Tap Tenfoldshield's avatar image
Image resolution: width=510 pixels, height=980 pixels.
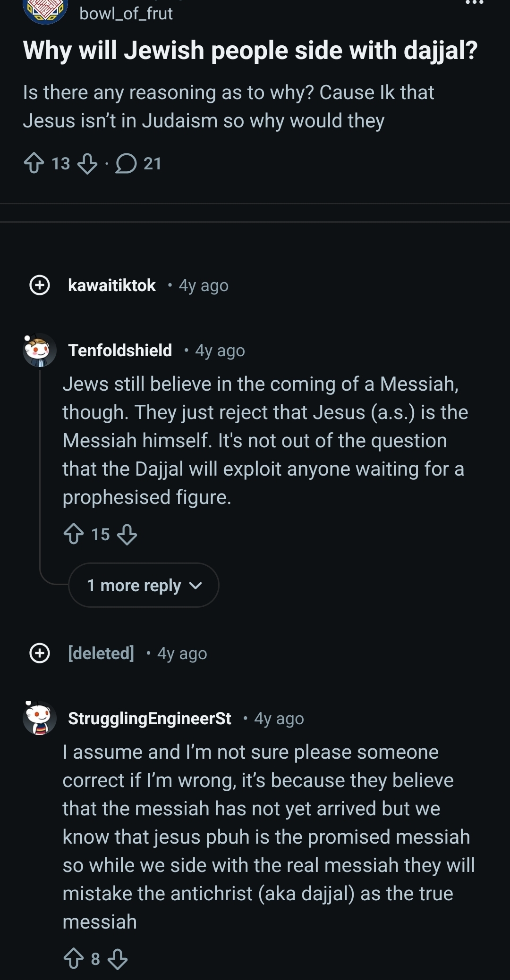pyautogui.click(x=40, y=350)
